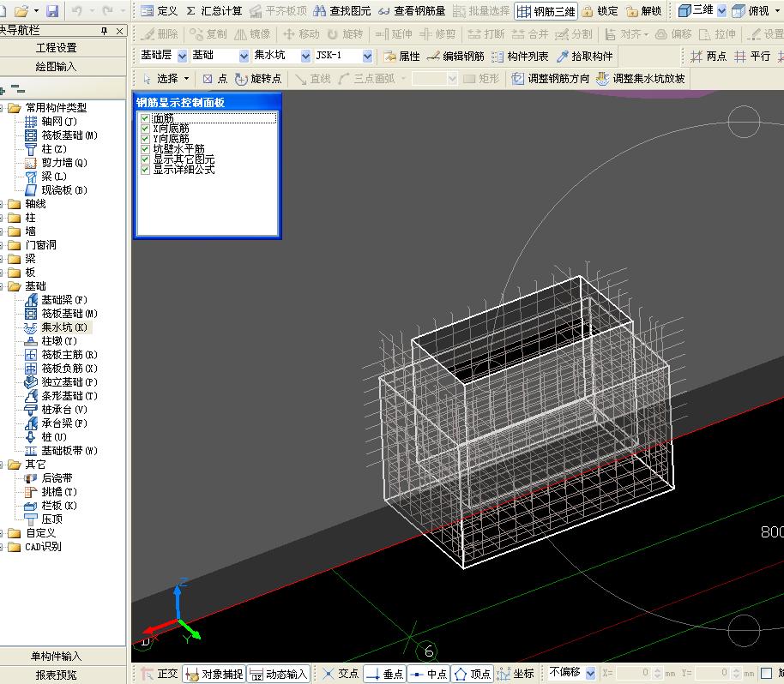
Task: Click 查找图元 find element tool
Action: [x=342, y=10]
